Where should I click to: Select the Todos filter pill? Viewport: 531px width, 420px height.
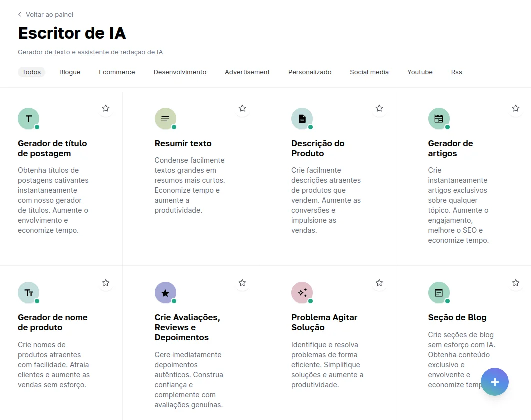(x=31, y=72)
